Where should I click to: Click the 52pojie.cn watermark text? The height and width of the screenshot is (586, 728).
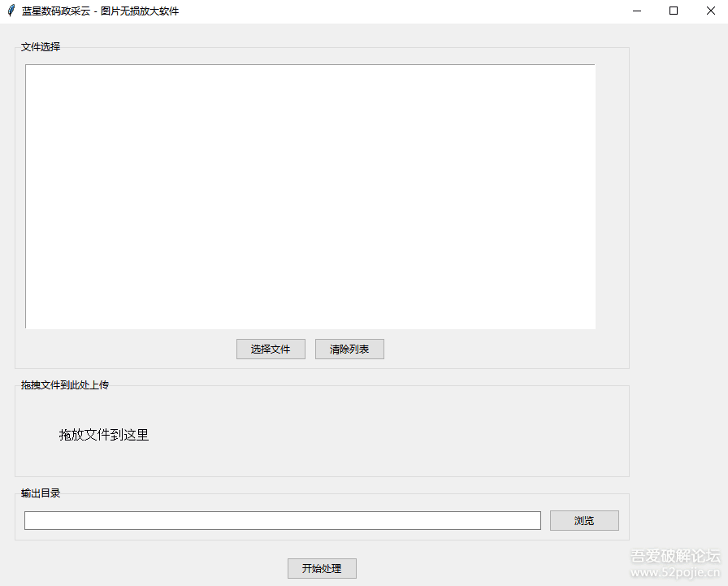[674, 572]
